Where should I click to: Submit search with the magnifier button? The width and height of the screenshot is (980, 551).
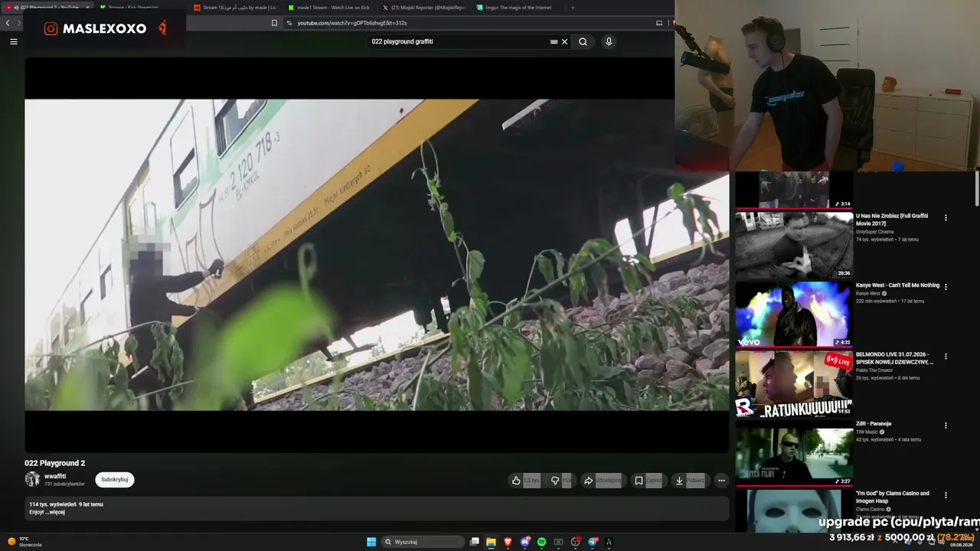(583, 42)
